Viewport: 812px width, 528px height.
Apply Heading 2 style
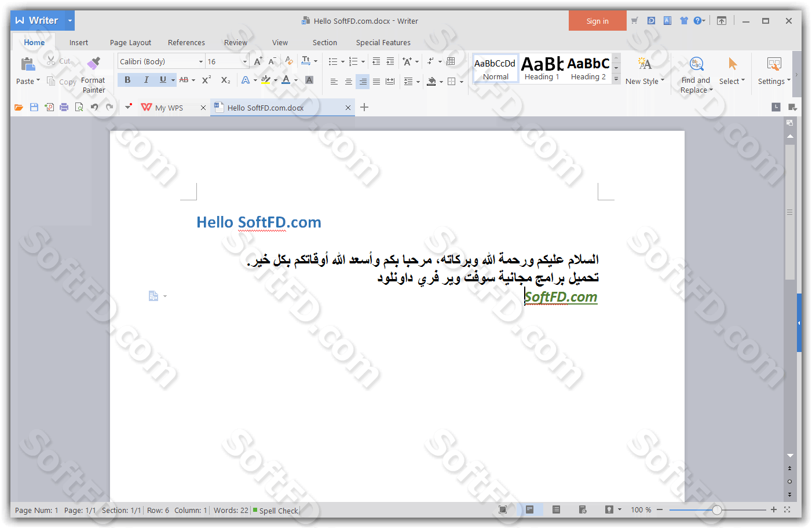pos(588,68)
